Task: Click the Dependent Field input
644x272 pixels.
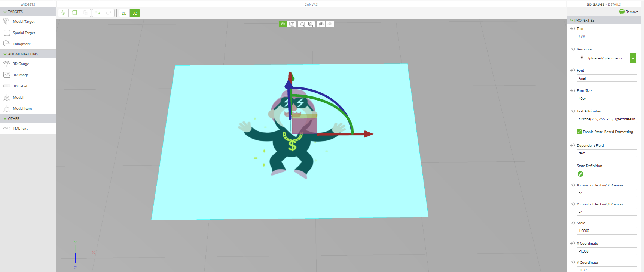Action: pos(607,153)
